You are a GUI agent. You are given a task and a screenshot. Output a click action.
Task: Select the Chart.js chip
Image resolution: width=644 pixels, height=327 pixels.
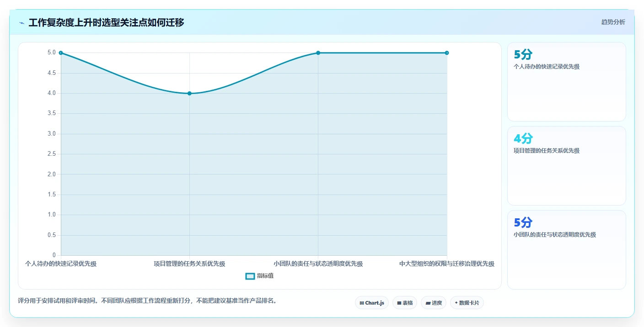pos(372,303)
